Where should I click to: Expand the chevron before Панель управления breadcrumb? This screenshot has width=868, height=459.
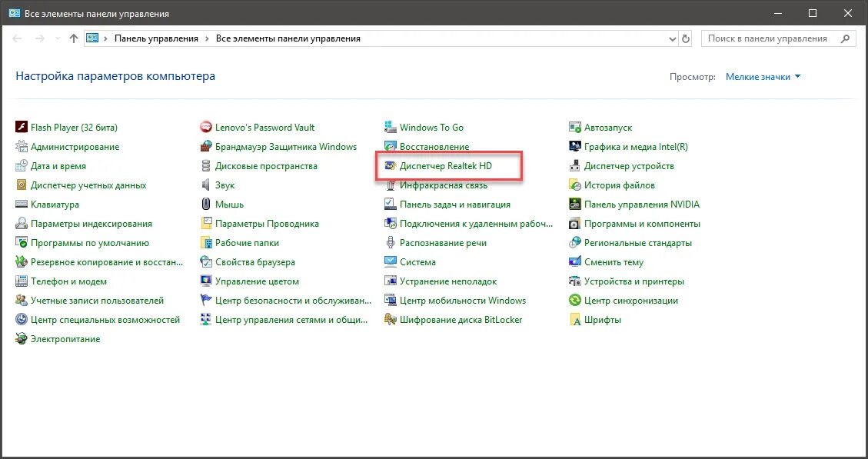coord(106,38)
